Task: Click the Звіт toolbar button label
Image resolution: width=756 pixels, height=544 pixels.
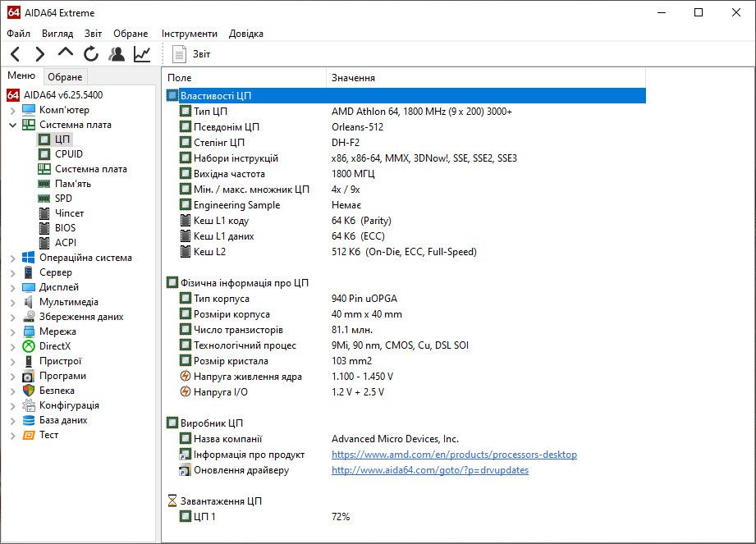Action: pos(202,54)
